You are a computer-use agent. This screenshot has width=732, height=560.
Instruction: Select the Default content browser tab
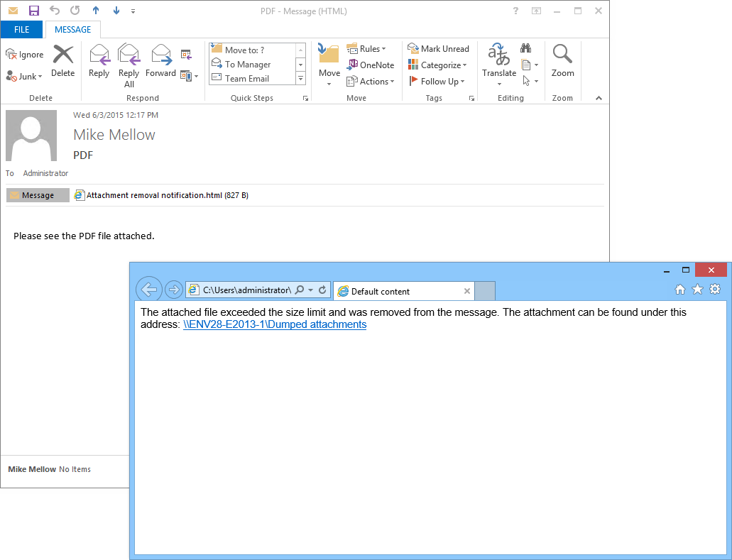[x=404, y=291]
